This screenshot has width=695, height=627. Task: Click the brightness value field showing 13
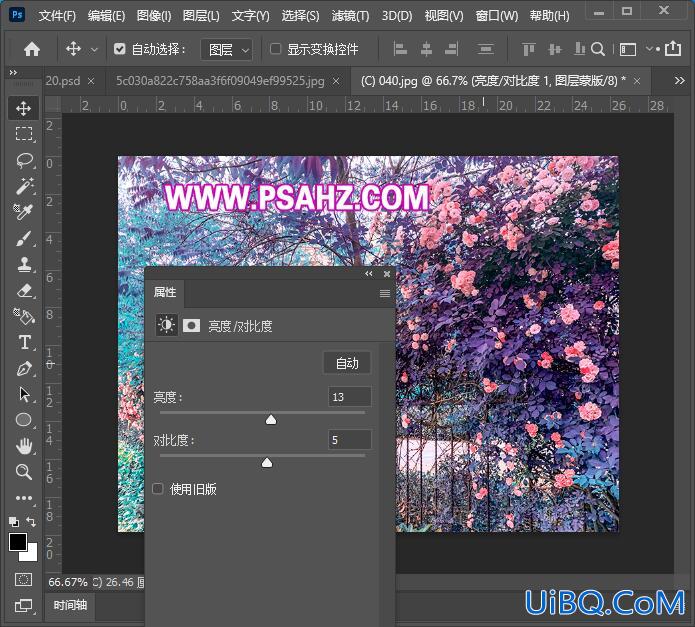tap(349, 397)
